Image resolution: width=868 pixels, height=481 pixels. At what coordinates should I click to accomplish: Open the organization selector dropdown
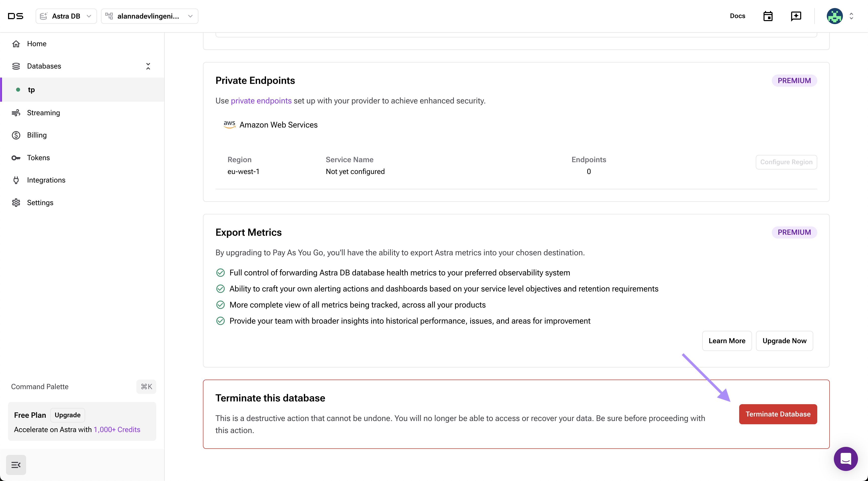(149, 16)
